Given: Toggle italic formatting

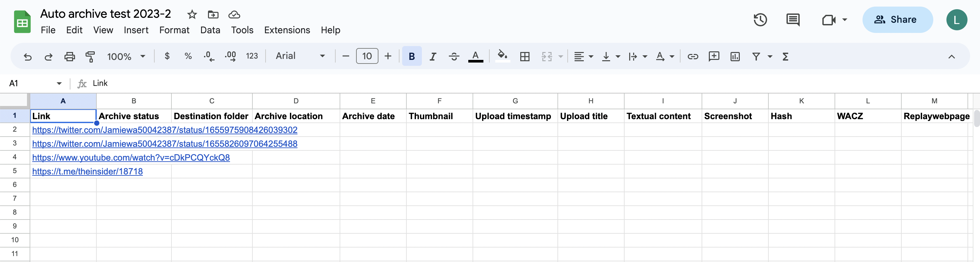Looking at the screenshot, I should (432, 57).
